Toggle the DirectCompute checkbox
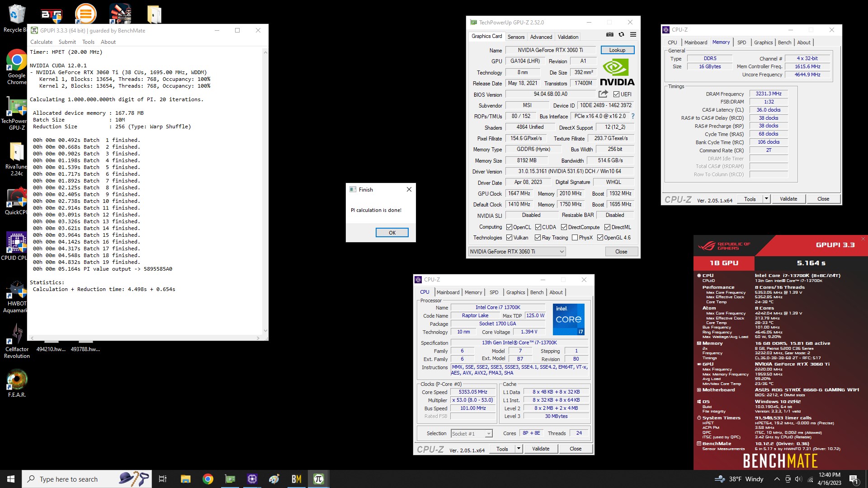The width and height of the screenshot is (868, 488). tap(564, 227)
